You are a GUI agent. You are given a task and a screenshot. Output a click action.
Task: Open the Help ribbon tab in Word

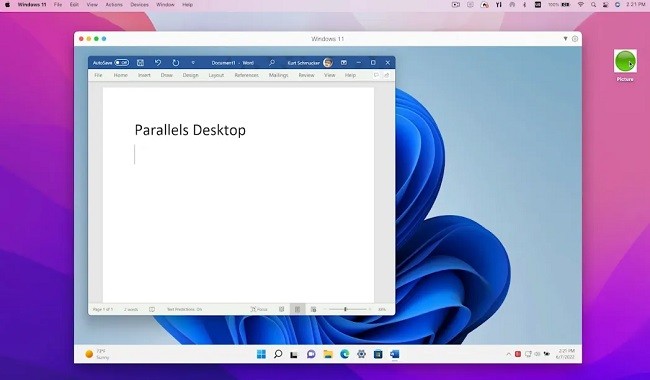pos(350,75)
